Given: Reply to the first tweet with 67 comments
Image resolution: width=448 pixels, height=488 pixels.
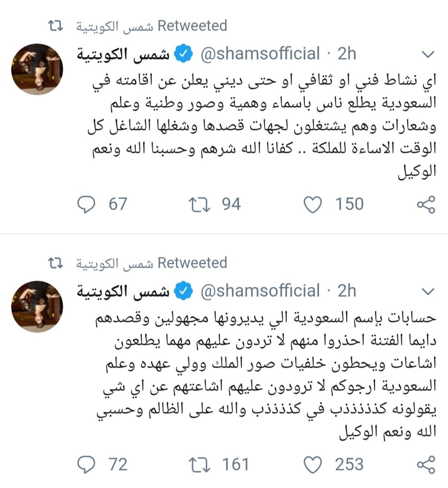Looking at the screenshot, I should [x=87, y=204].
